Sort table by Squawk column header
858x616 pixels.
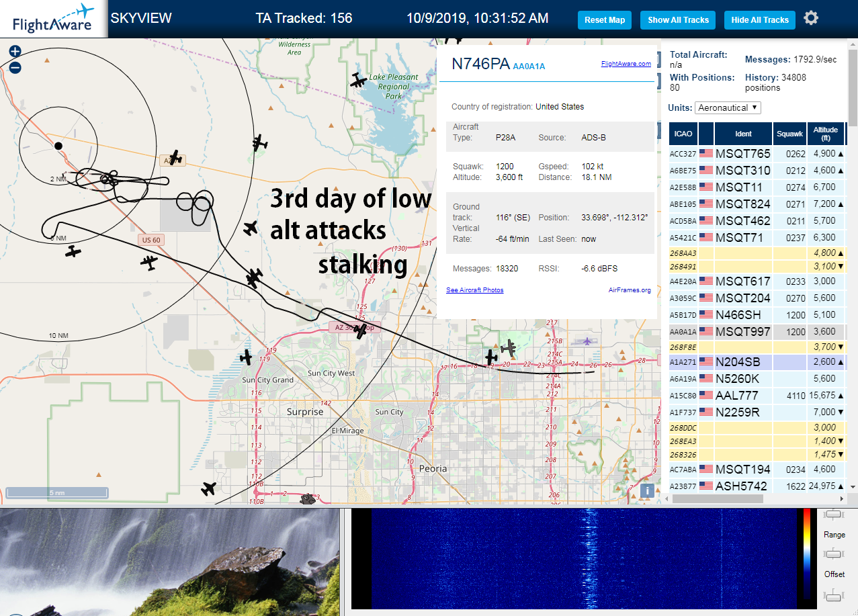click(x=789, y=134)
